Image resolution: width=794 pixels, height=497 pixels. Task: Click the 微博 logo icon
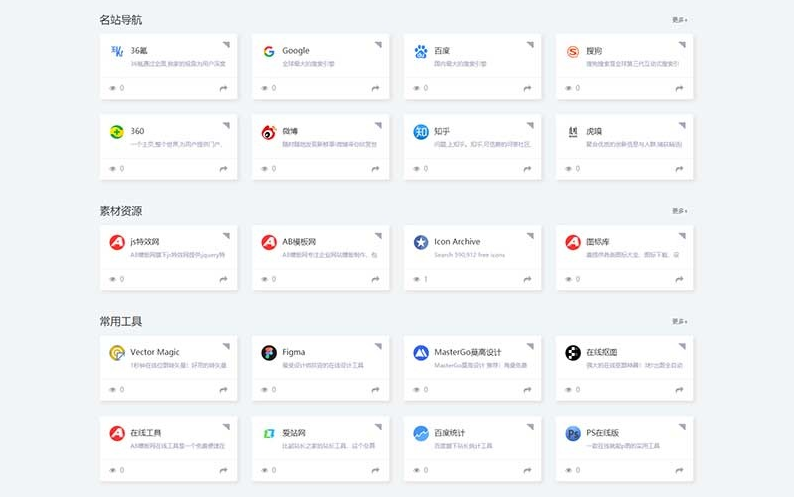(x=269, y=132)
